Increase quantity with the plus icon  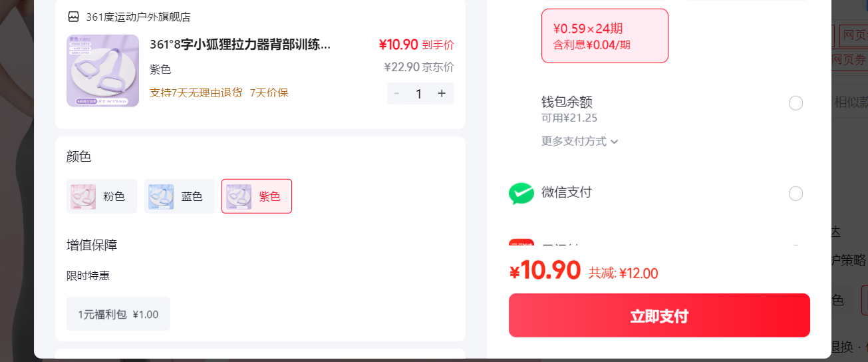pyautogui.click(x=441, y=93)
